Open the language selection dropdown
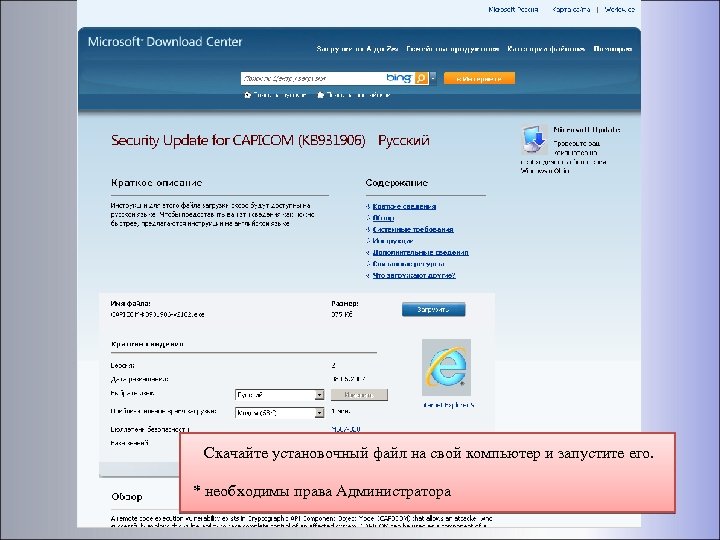The height and width of the screenshot is (540, 720). pos(280,395)
